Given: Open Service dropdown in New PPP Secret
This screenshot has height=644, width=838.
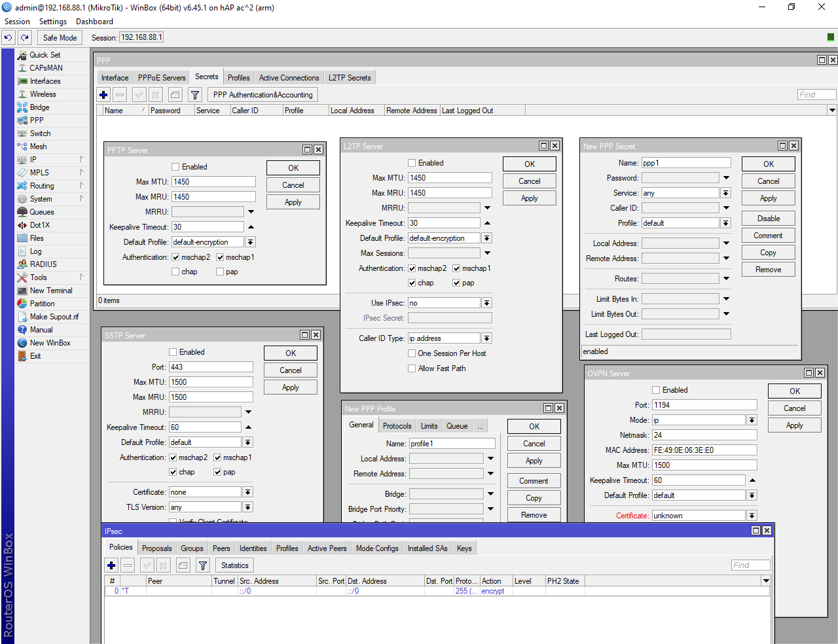Looking at the screenshot, I should (x=725, y=193).
